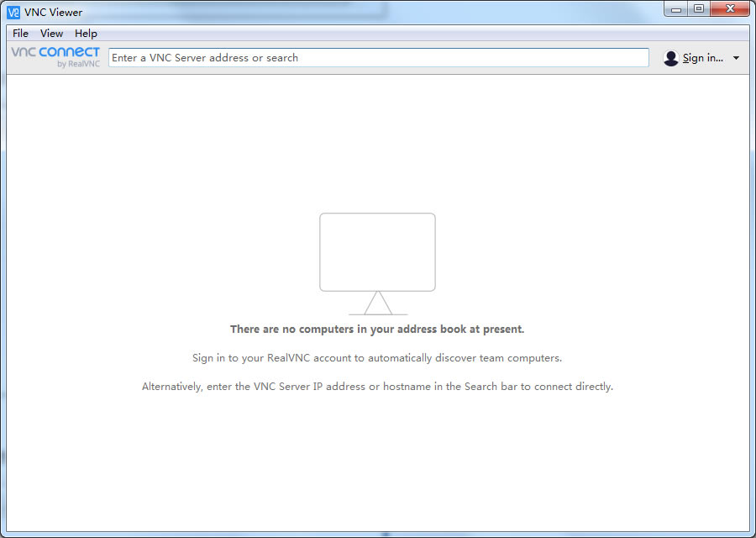Open the View menu
Viewport: 756px width, 538px height.
51,33
